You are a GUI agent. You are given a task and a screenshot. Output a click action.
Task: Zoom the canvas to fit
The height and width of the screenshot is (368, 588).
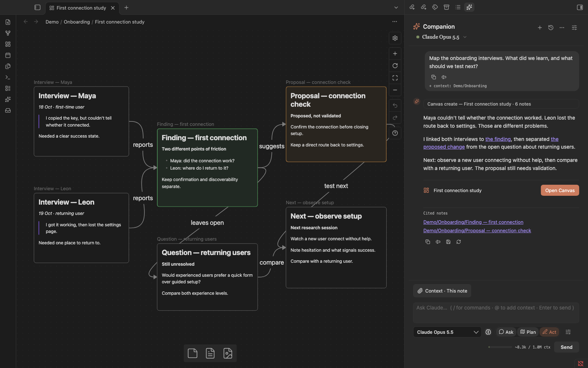[395, 78]
